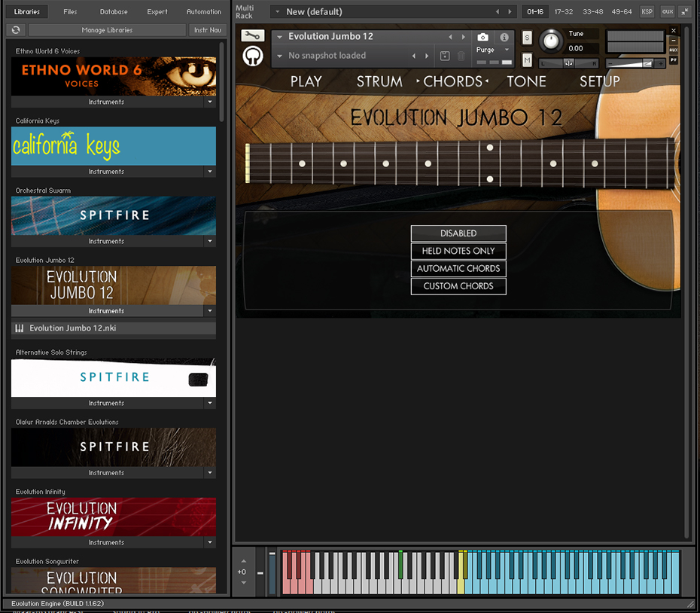Image resolution: width=700 pixels, height=613 pixels.
Task: Select AUTOMATIC CHORDS mode
Action: 458,269
